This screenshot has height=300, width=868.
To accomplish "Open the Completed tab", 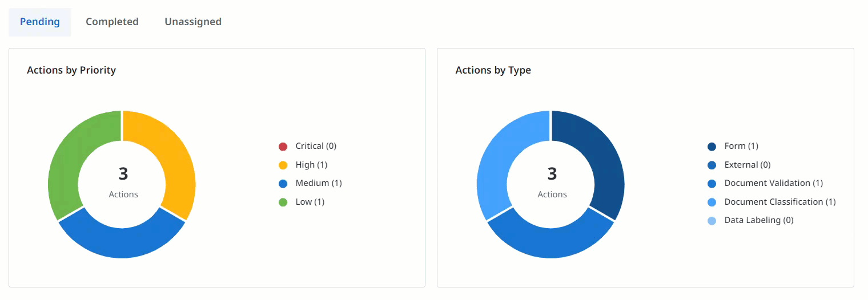I will [x=112, y=22].
